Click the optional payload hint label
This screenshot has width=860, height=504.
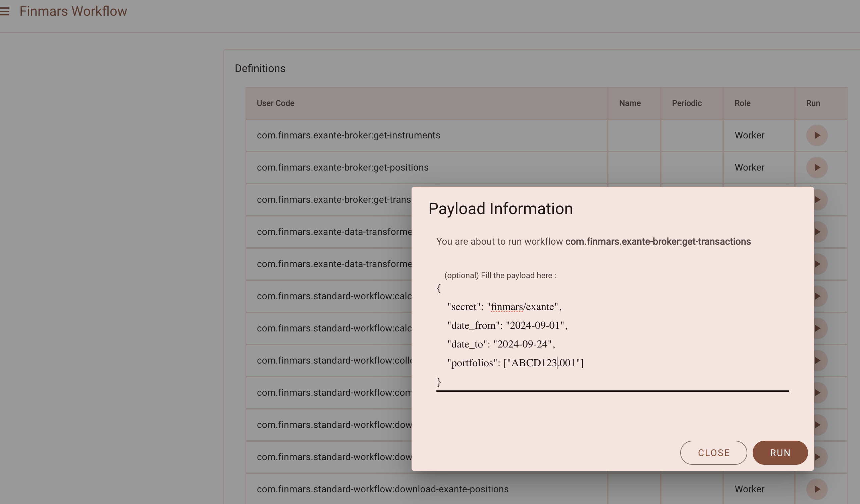point(500,275)
